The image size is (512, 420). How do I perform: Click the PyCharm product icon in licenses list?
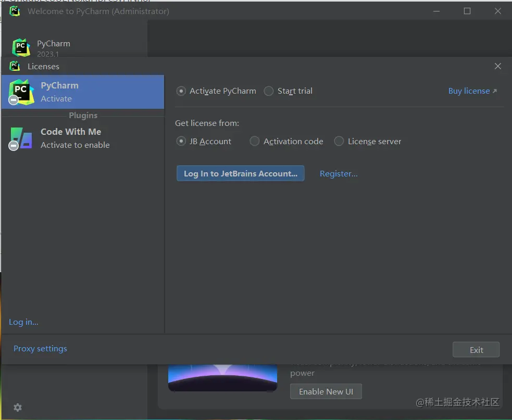[x=21, y=92]
